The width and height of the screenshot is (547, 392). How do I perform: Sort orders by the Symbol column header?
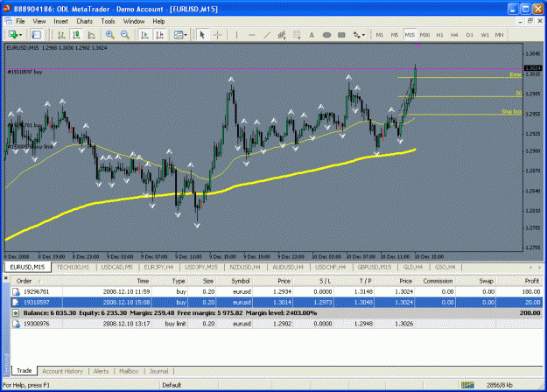pos(241,281)
